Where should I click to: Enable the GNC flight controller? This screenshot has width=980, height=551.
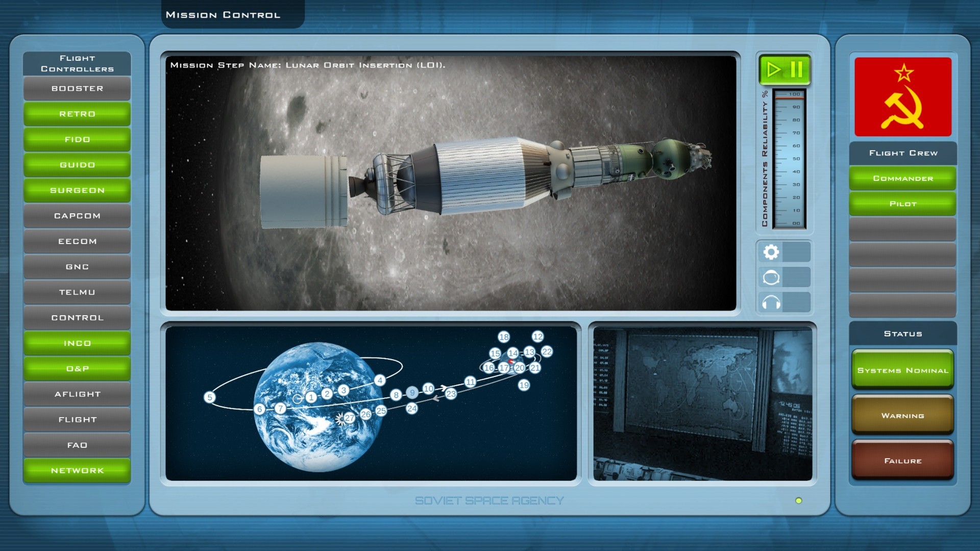pyautogui.click(x=77, y=266)
